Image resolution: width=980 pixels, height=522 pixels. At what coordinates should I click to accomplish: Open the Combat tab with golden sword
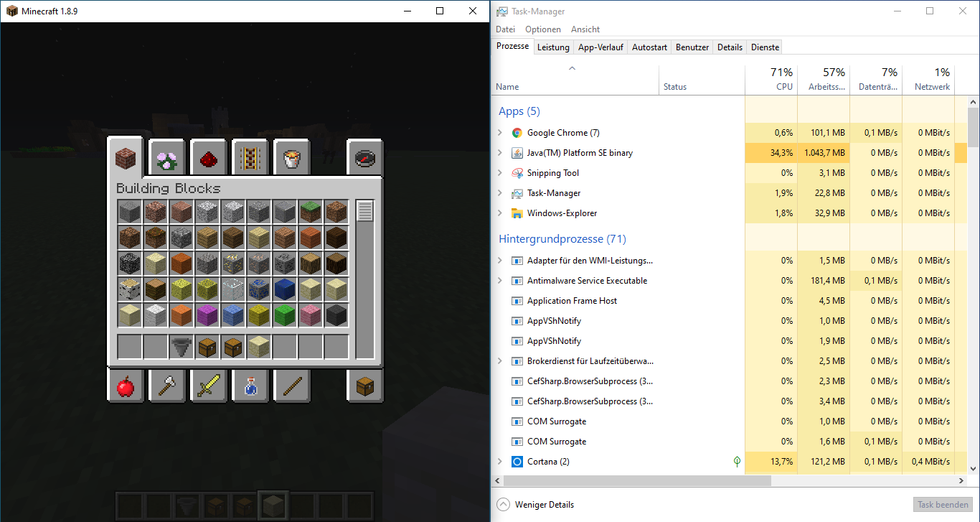209,387
